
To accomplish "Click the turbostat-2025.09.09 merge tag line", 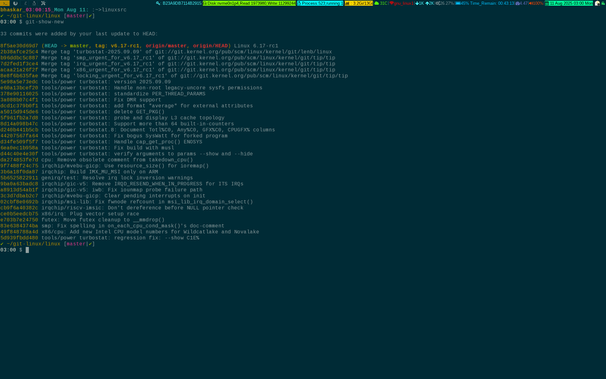I will click(166, 52).
